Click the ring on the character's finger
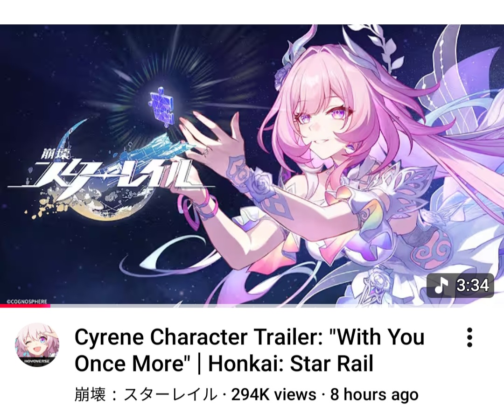The image size is (504, 420). pos(205,151)
